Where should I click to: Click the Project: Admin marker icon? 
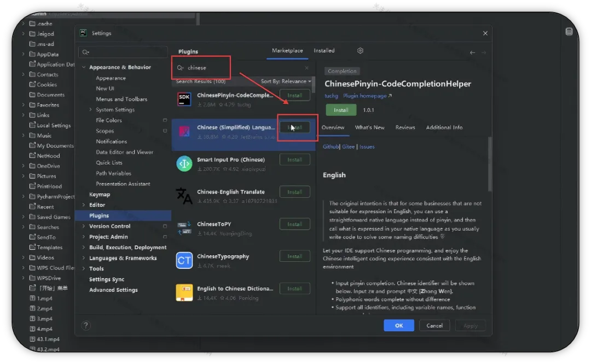tap(165, 237)
